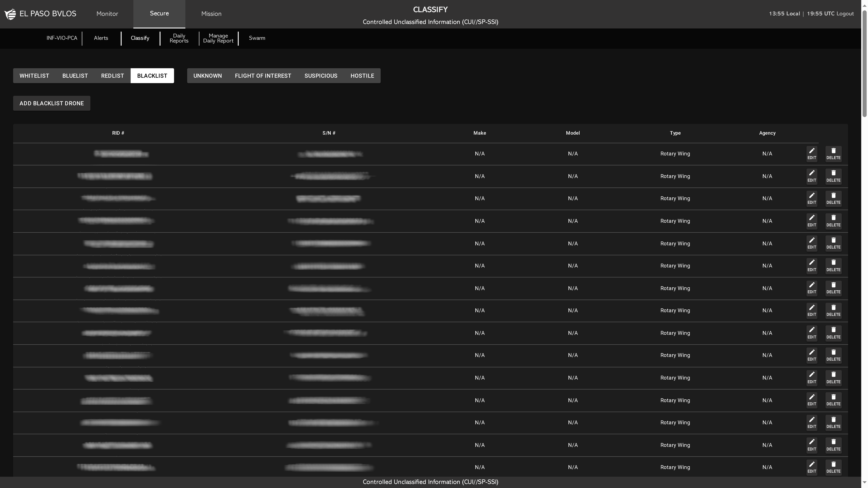The height and width of the screenshot is (488, 868).
Task: Click the Agency column header
Action: coord(767,133)
